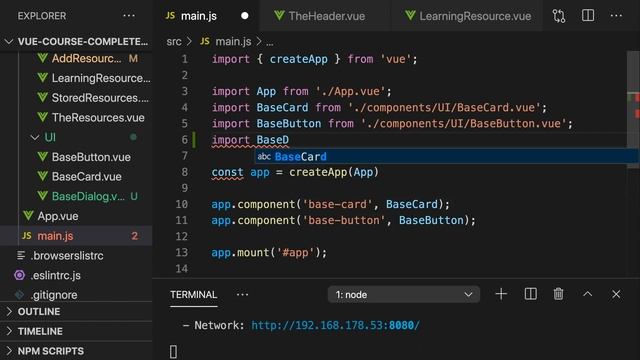Close the terminal panel

click(x=616, y=294)
